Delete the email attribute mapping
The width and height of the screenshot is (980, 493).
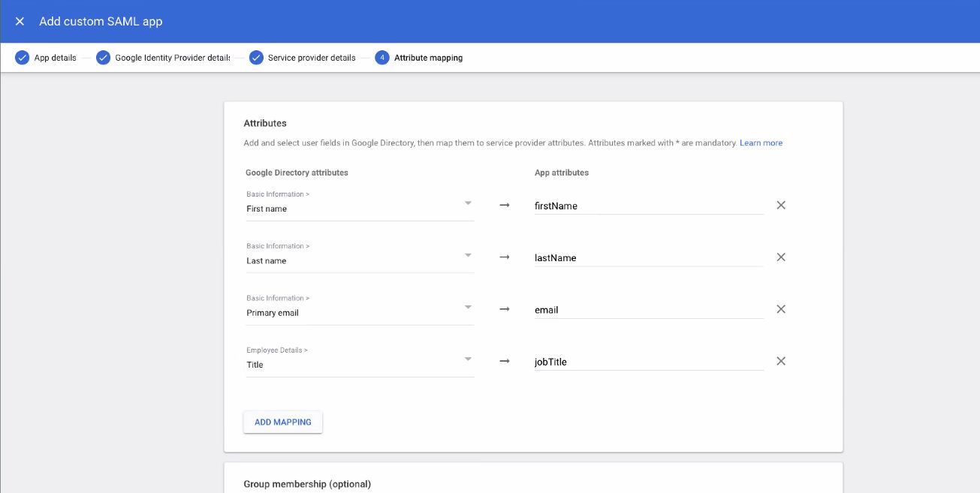tap(781, 309)
